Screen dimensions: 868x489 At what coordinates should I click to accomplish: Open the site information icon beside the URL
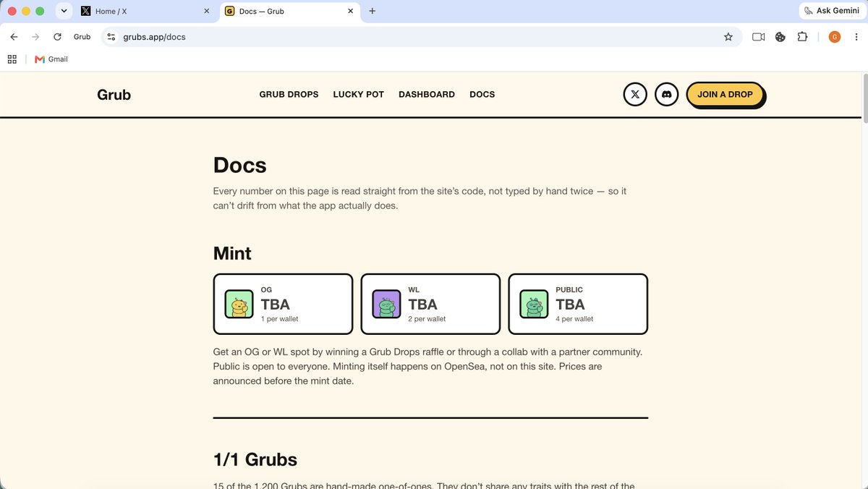coord(111,37)
